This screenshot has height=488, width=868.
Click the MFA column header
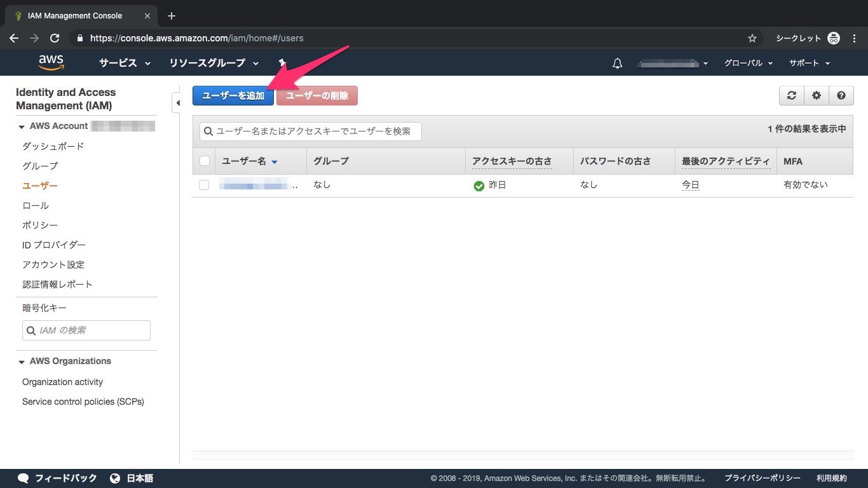793,161
